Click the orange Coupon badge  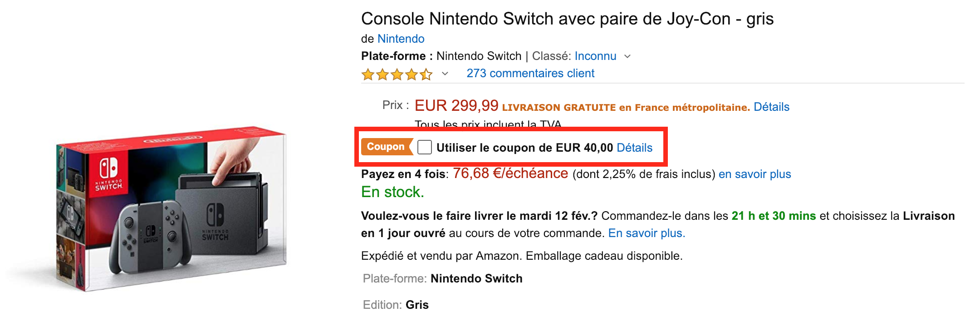tap(386, 147)
